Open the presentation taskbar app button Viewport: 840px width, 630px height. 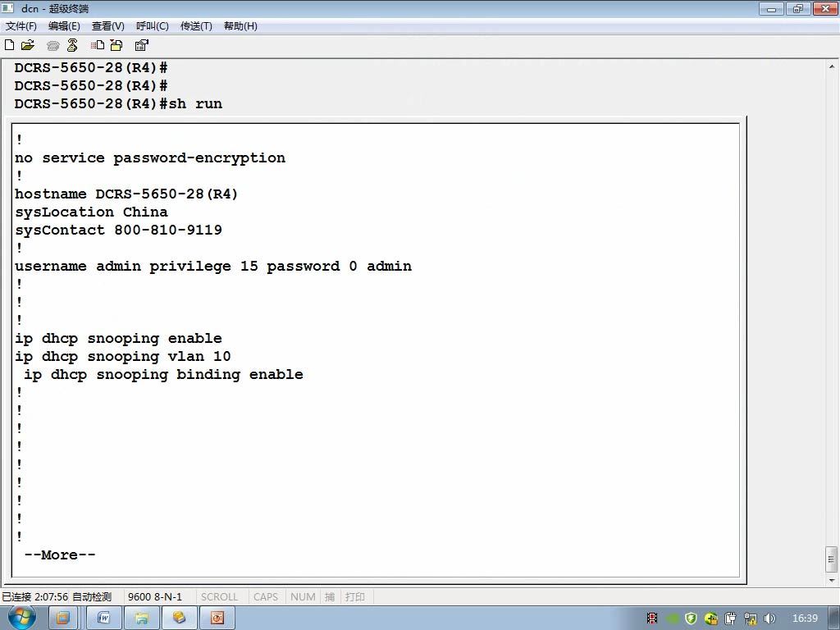click(x=217, y=619)
